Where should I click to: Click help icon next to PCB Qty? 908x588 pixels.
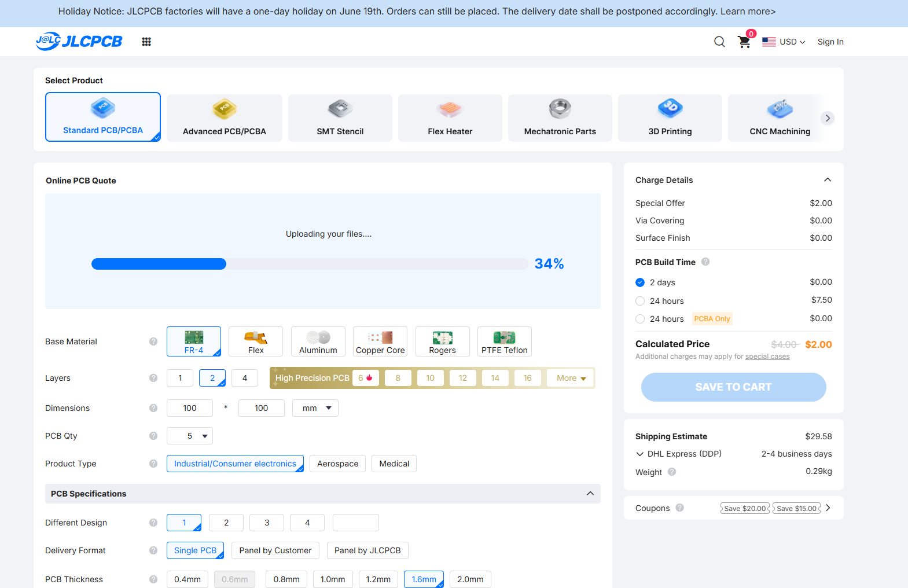[153, 436]
